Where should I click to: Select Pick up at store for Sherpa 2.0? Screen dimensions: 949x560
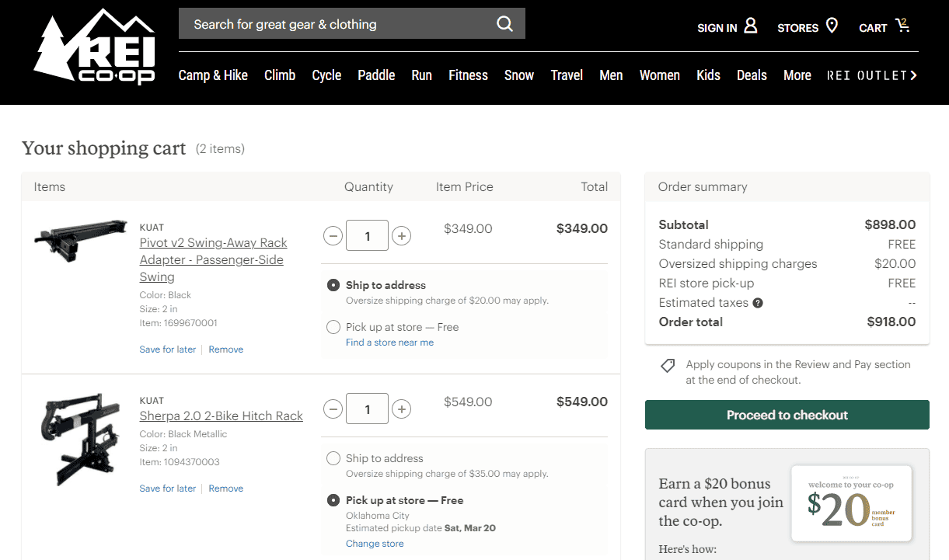(333, 500)
